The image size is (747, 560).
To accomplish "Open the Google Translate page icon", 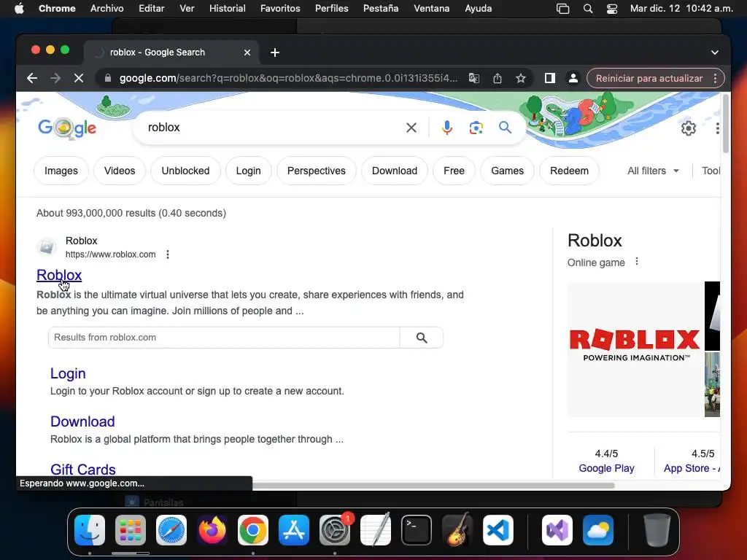I will click(x=473, y=78).
